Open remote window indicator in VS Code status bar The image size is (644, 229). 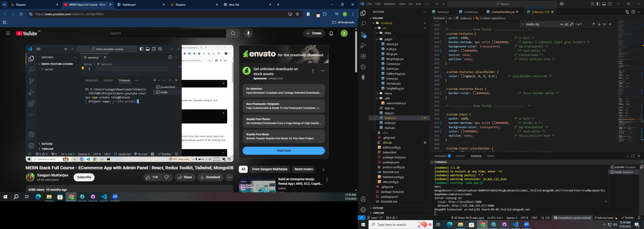tap(362, 218)
